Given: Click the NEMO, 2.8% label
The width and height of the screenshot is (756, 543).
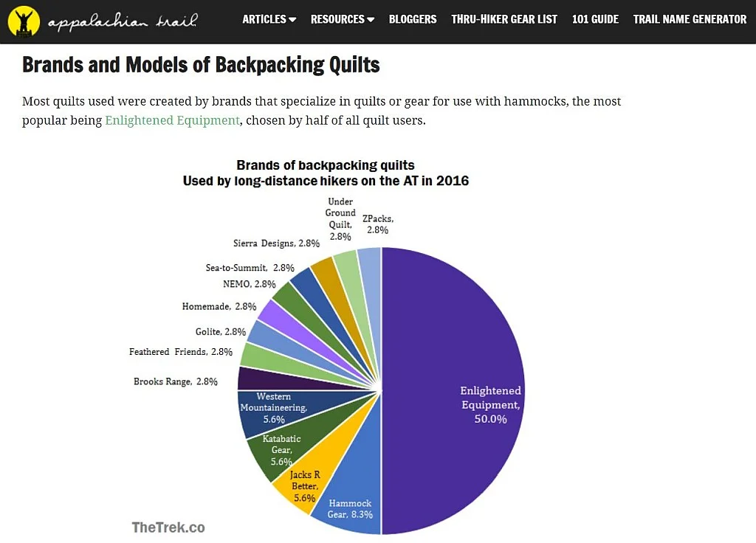Looking at the screenshot, I should (250, 284).
